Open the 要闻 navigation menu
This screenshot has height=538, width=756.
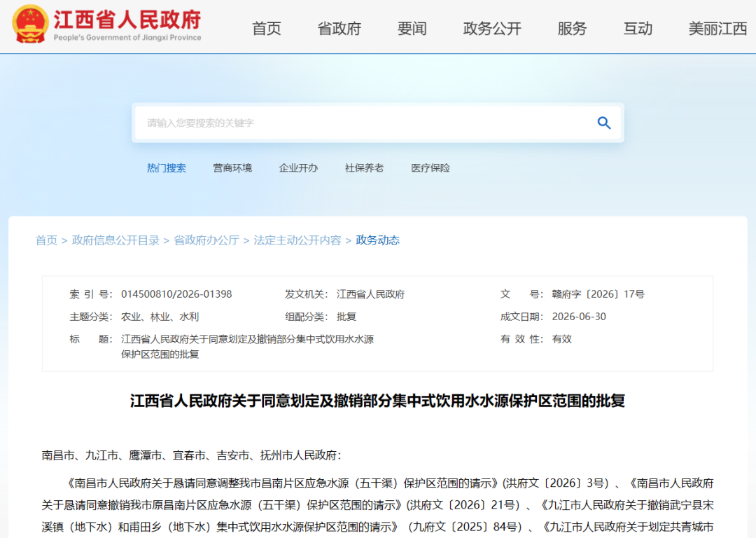pos(412,29)
